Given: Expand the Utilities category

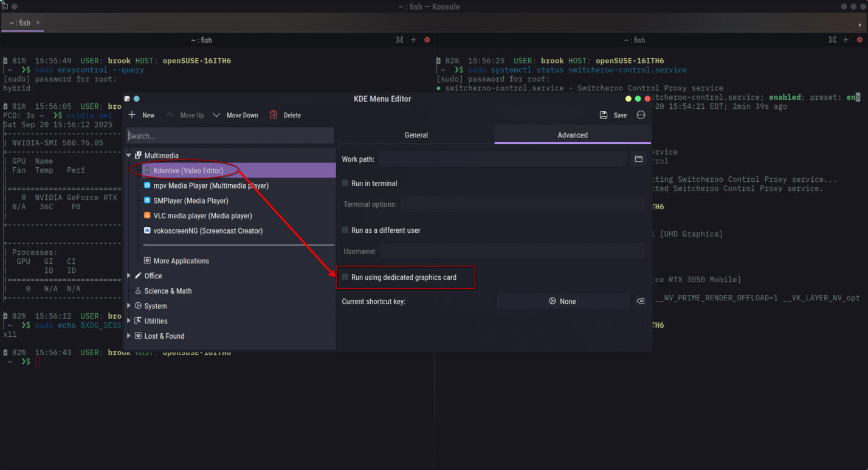Looking at the screenshot, I should pos(129,321).
